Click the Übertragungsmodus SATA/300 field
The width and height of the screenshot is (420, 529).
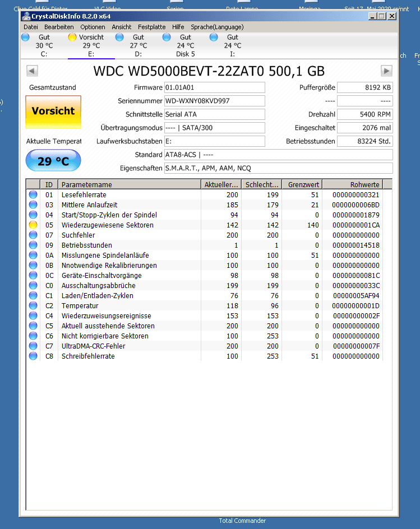pos(215,128)
